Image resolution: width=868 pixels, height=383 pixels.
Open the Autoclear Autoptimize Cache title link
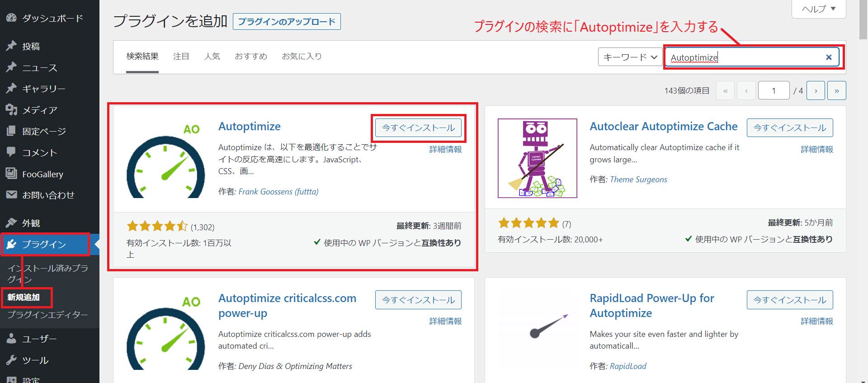pos(664,127)
